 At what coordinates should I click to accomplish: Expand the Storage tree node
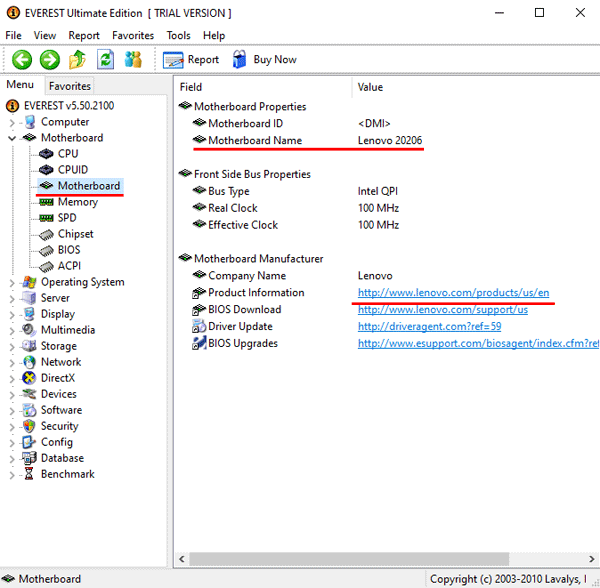12,347
